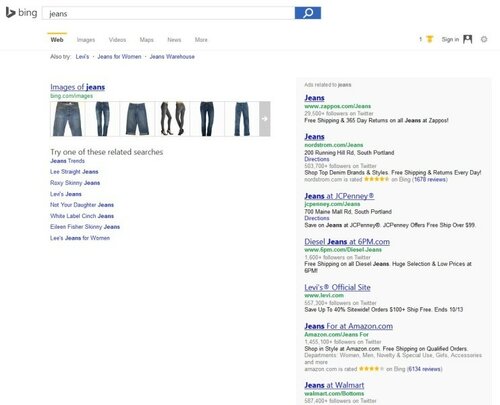The width and height of the screenshot is (500, 405).
Task: Select the Web tab
Action: [57, 40]
